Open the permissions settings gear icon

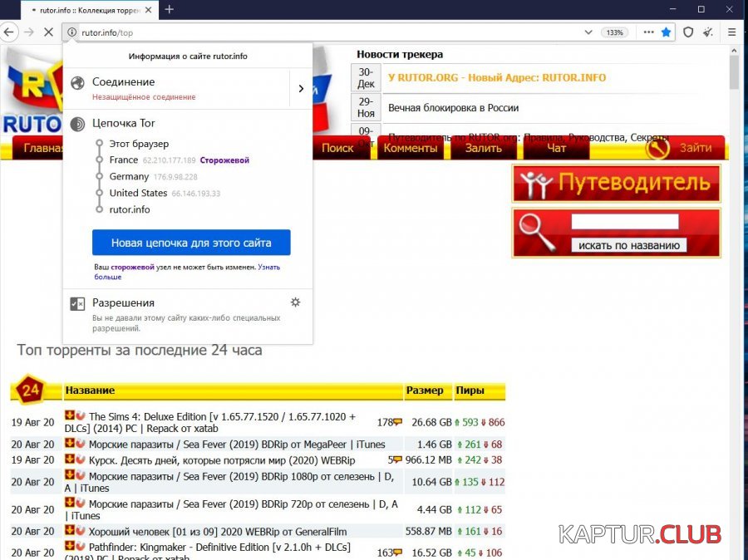[x=295, y=302]
